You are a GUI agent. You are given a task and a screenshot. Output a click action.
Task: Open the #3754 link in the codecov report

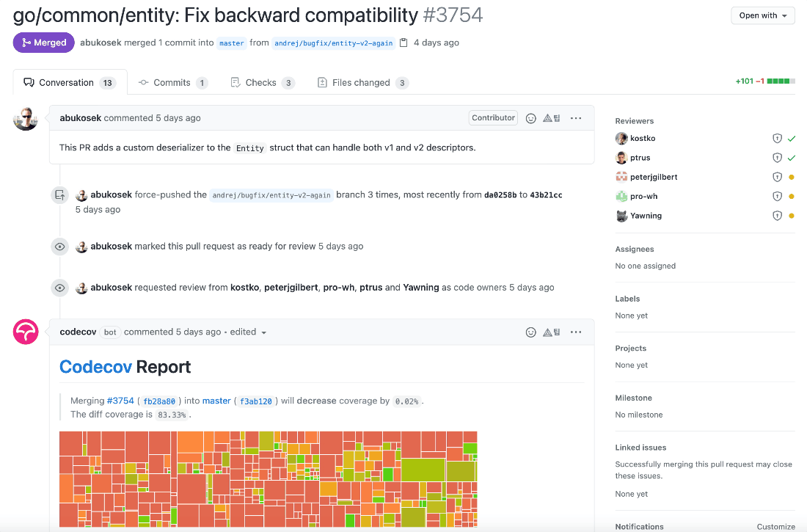[x=120, y=401]
